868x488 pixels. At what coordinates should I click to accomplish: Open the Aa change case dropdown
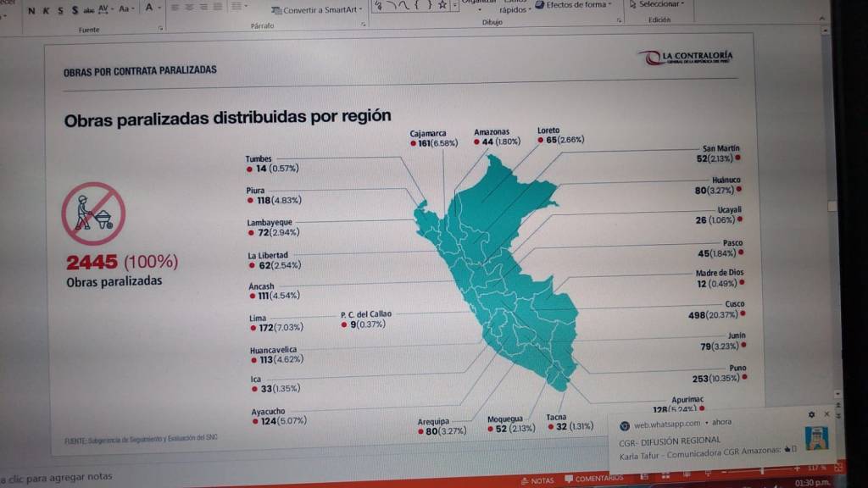point(126,9)
